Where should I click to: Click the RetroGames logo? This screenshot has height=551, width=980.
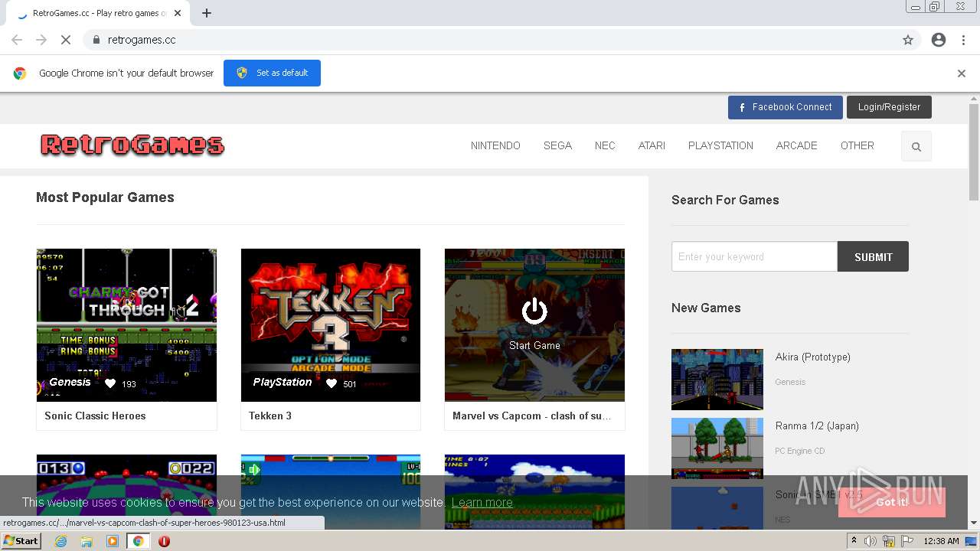click(x=132, y=145)
